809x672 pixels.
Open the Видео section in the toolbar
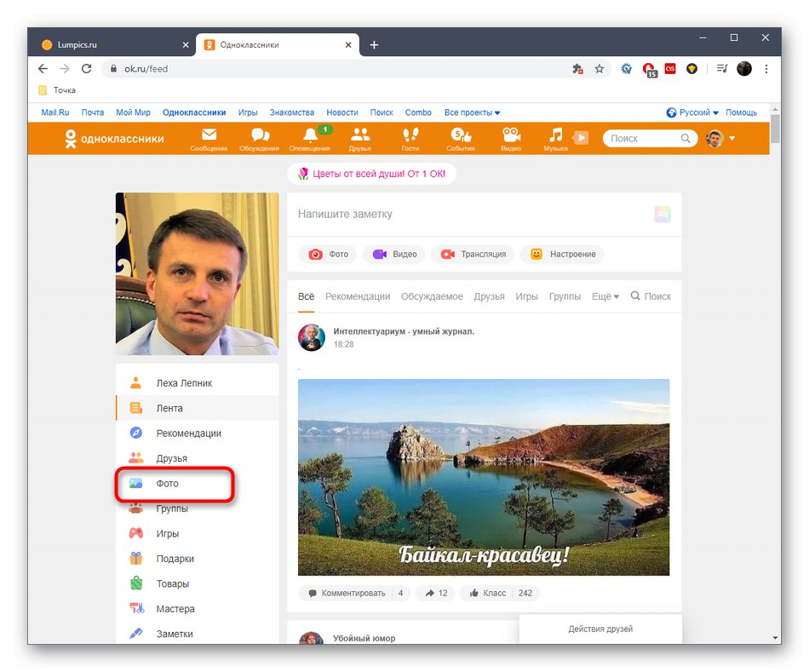pyautogui.click(x=510, y=138)
